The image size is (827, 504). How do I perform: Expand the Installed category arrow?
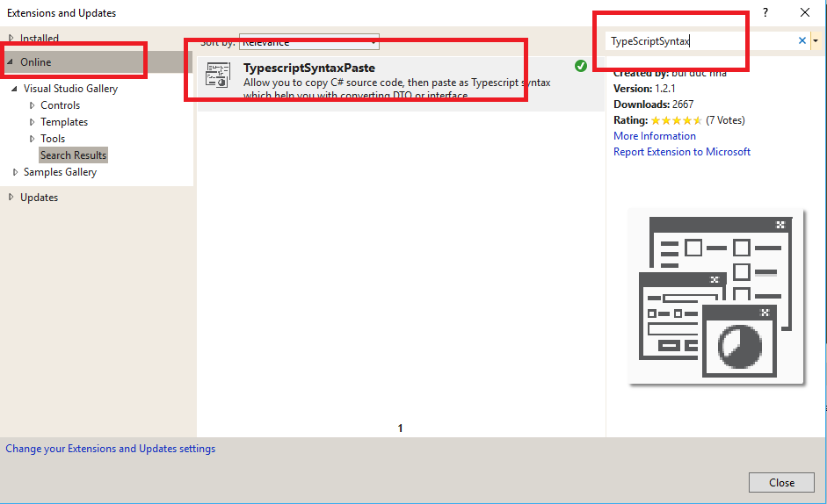11,38
